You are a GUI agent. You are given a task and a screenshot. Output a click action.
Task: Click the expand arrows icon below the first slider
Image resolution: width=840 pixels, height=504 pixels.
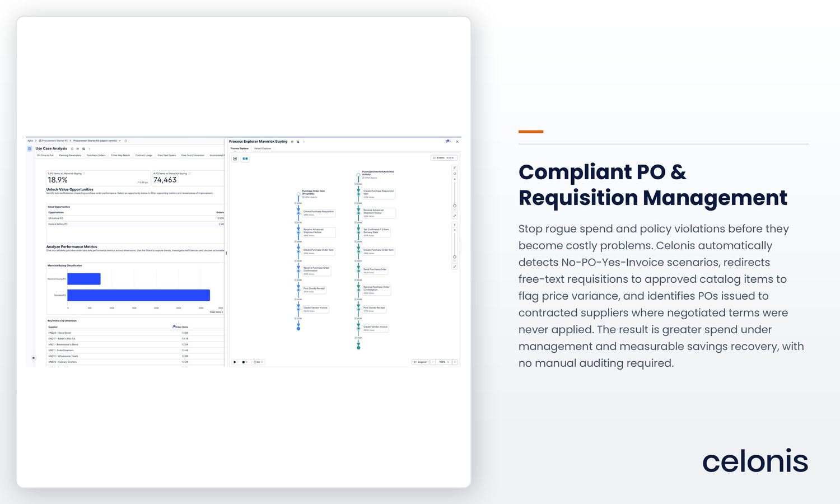click(455, 216)
